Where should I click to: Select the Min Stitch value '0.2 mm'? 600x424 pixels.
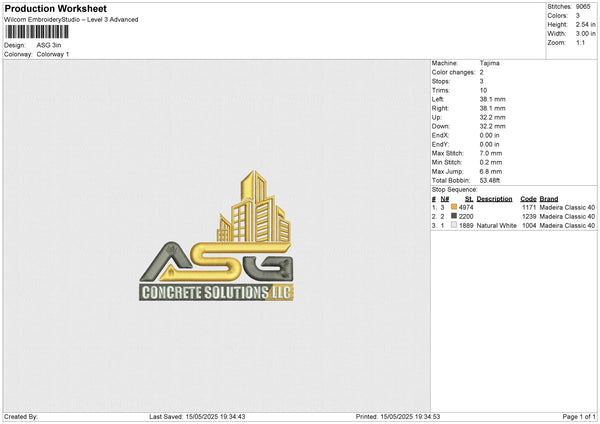point(491,162)
